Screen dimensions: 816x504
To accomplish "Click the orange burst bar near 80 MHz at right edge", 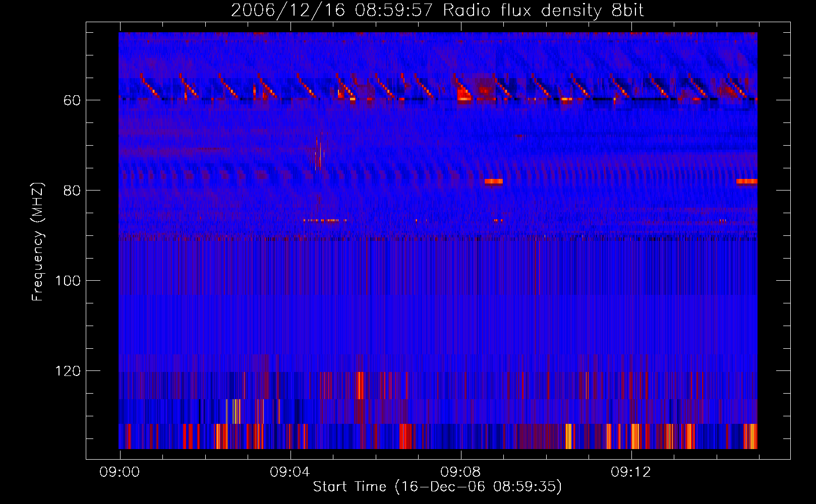I will pos(747,181).
